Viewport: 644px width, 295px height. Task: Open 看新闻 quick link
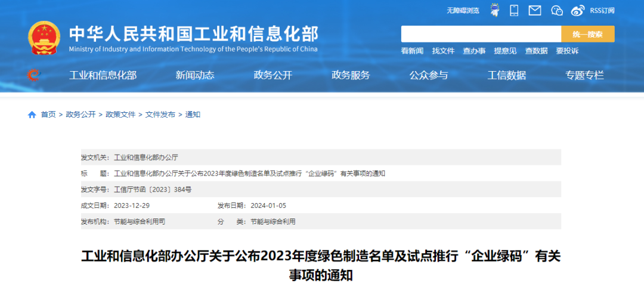[x=412, y=51]
